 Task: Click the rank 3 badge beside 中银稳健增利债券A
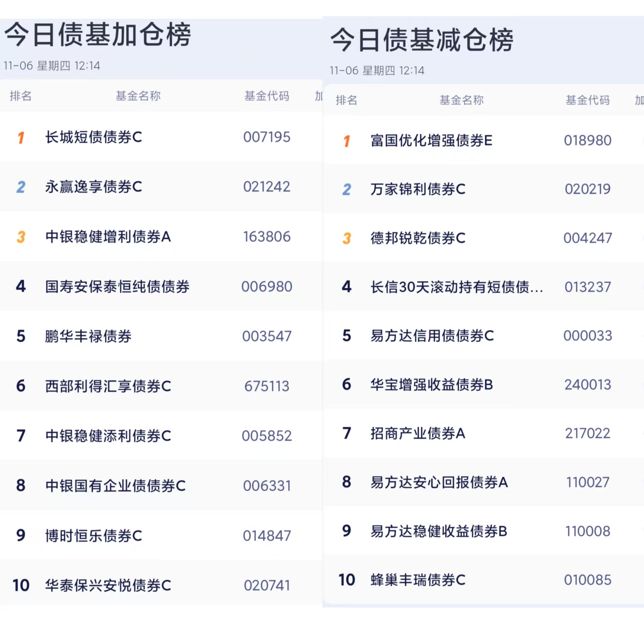tap(21, 237)
